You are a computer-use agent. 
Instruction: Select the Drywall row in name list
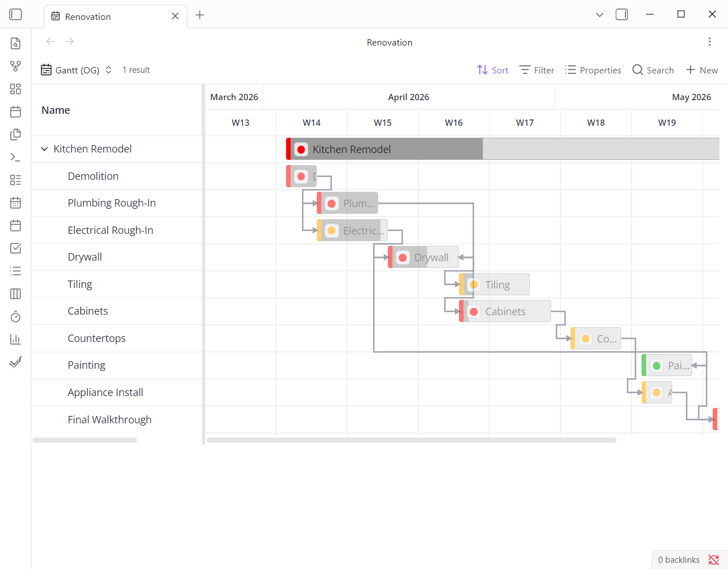(117, 257)
